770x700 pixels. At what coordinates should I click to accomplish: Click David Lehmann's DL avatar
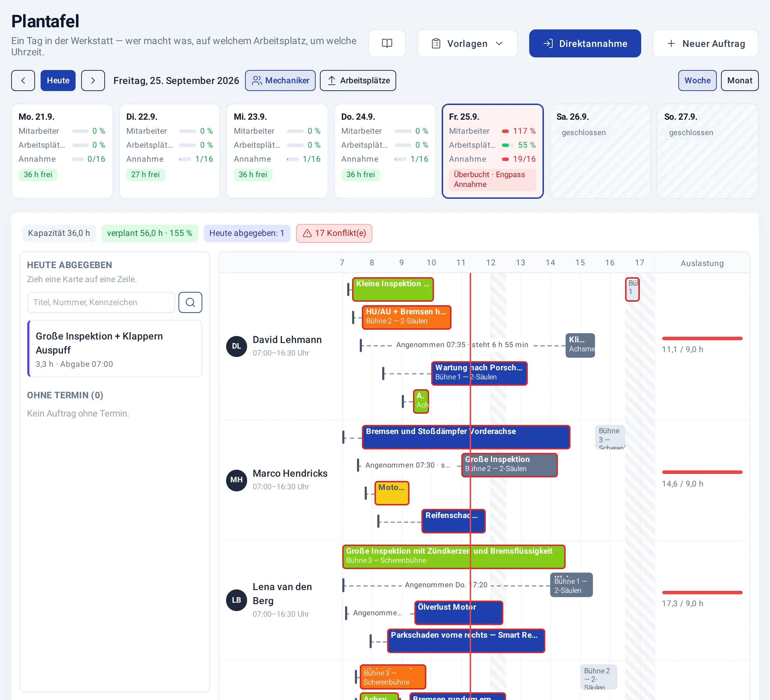click(236, 346)
